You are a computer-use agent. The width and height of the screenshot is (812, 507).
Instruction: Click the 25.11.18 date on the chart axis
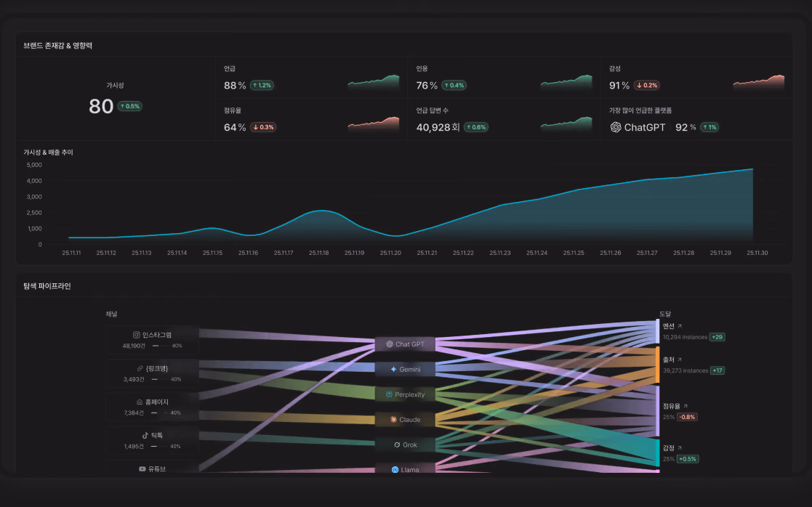tap(319, 253)
